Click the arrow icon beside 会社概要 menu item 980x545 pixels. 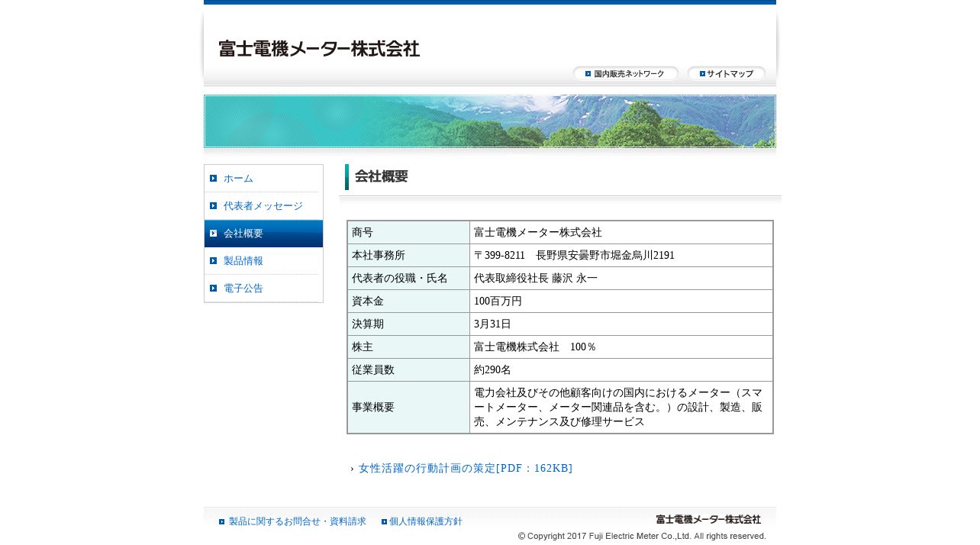click(214, 234)
